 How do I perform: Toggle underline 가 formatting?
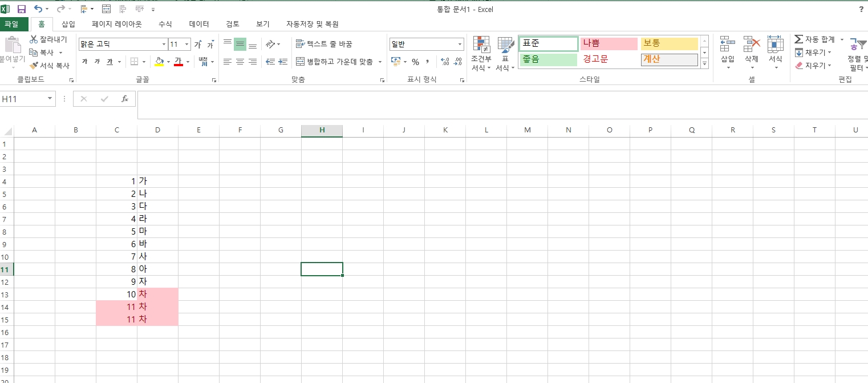point(109,62)
